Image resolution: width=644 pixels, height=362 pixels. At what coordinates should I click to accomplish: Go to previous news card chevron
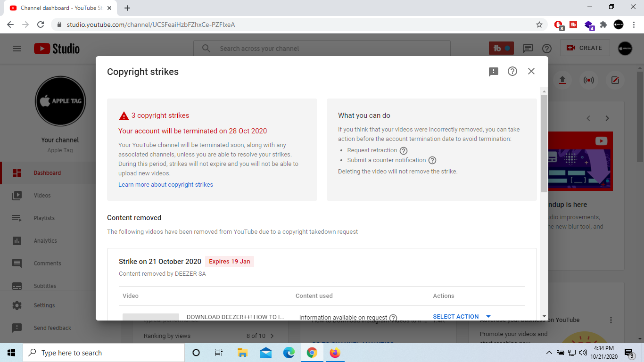pyautogui.click(x=588, y=118)
